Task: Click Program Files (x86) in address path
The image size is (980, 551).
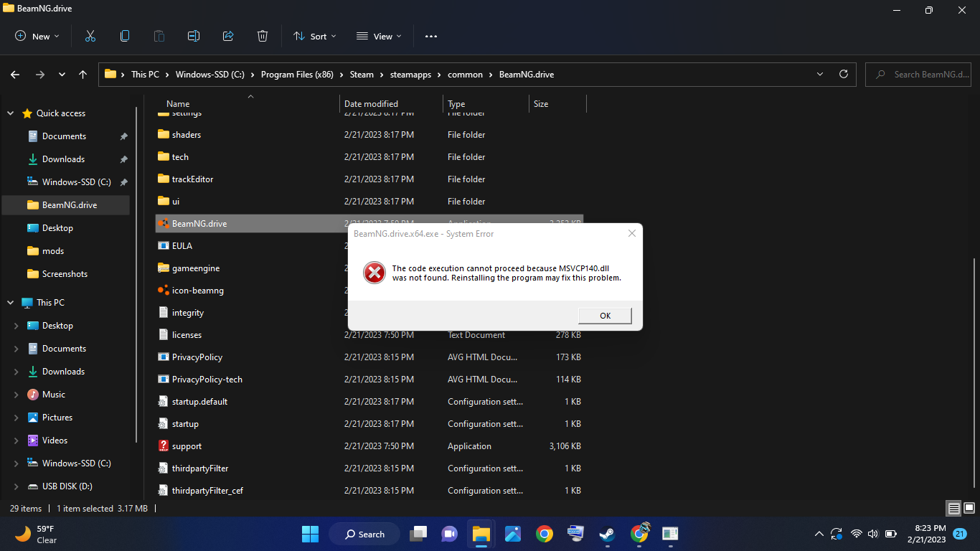Action: [297, 75]
